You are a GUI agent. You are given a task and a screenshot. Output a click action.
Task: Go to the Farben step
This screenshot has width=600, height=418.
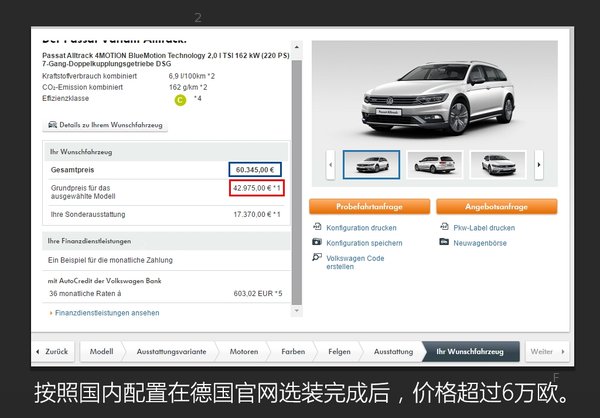[293, 351]
